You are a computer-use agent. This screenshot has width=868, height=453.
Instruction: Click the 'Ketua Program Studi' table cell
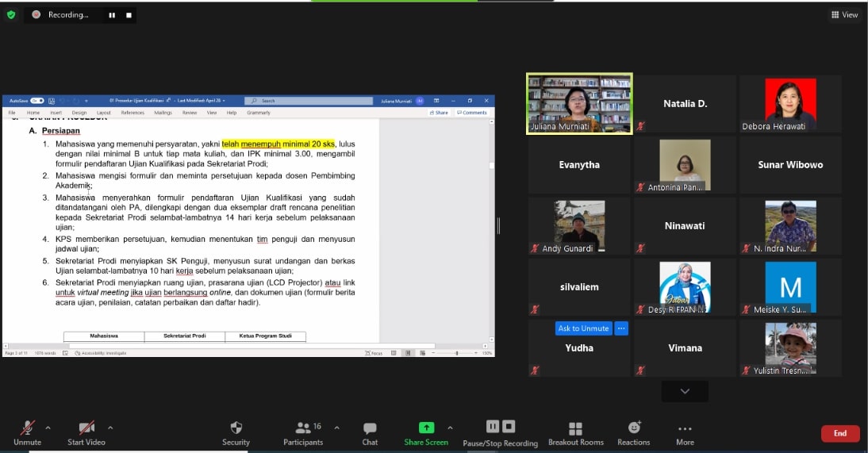[x=265, y=336]
